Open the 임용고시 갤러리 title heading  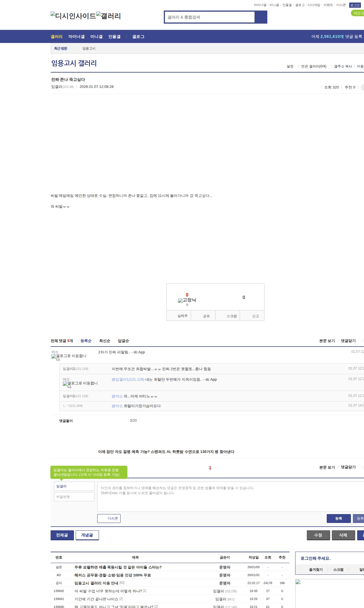pos(74,63)
